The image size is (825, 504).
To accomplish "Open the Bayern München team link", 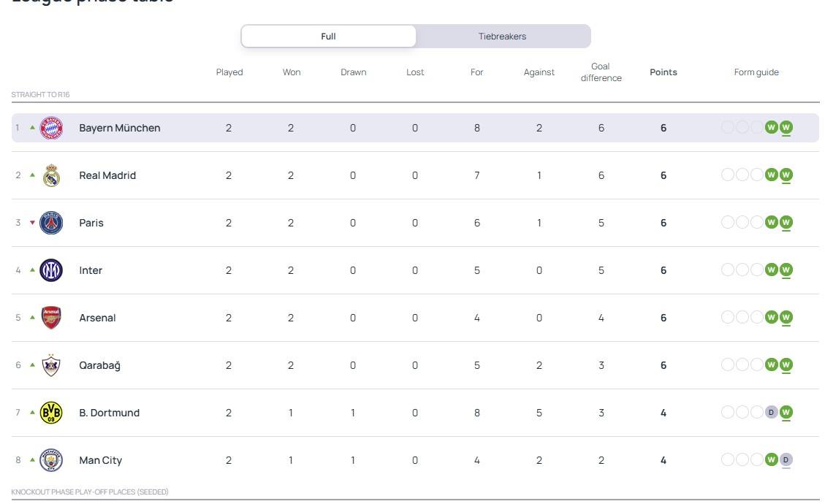I will [119, 128].
